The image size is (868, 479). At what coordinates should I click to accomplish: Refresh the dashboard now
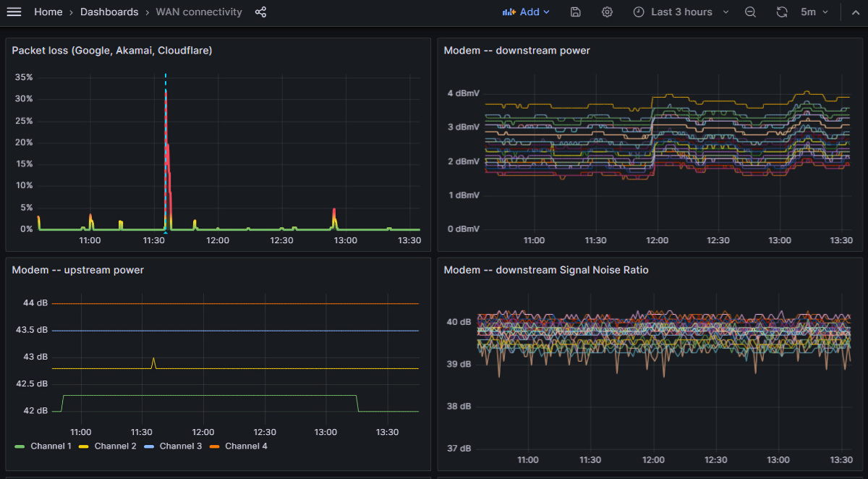[x=782, y=12]
